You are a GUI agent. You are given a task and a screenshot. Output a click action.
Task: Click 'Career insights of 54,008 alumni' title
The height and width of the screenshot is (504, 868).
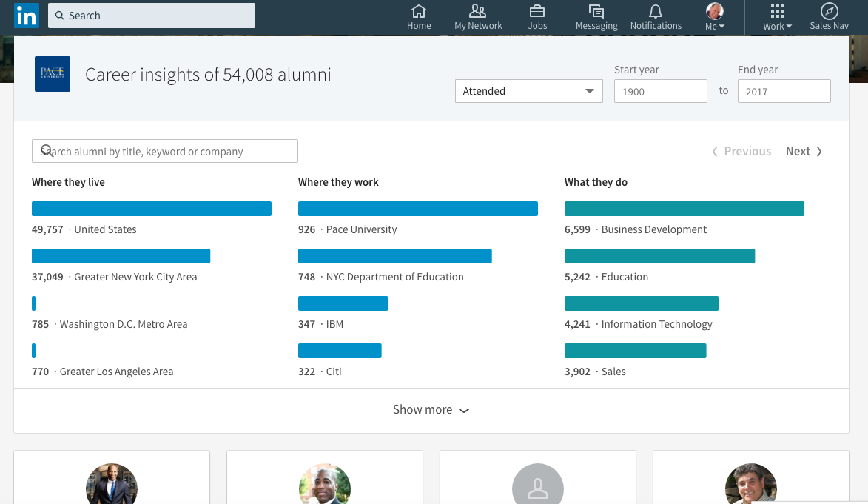(208, 74)
